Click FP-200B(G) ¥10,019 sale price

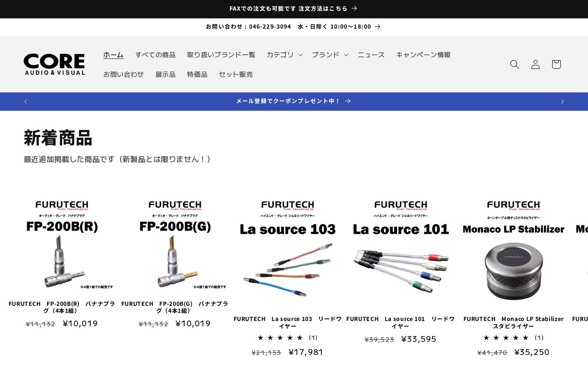193,323
